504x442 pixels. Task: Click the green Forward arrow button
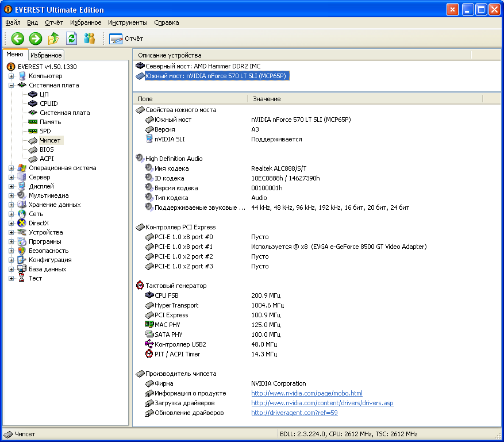pos(36,39)
